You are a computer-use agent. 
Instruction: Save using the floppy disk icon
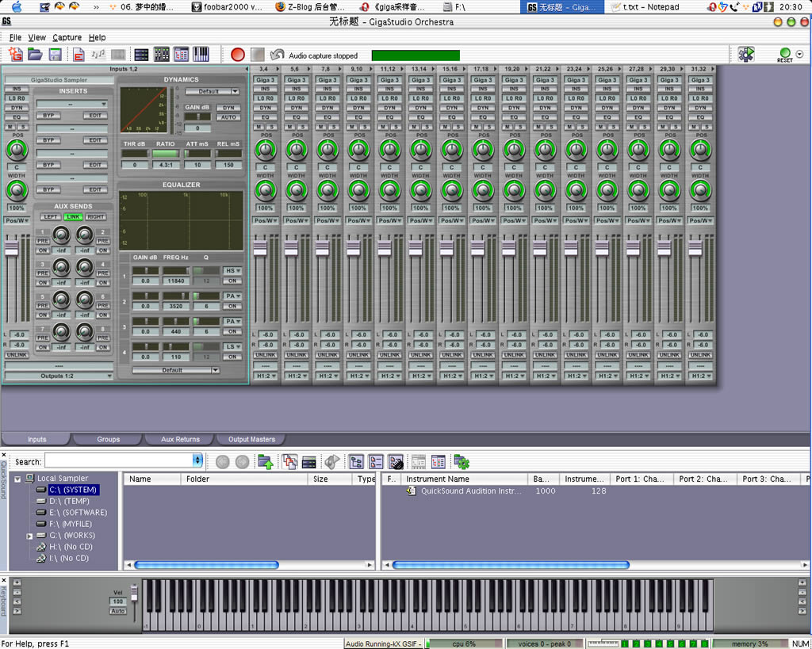[55, 55]
